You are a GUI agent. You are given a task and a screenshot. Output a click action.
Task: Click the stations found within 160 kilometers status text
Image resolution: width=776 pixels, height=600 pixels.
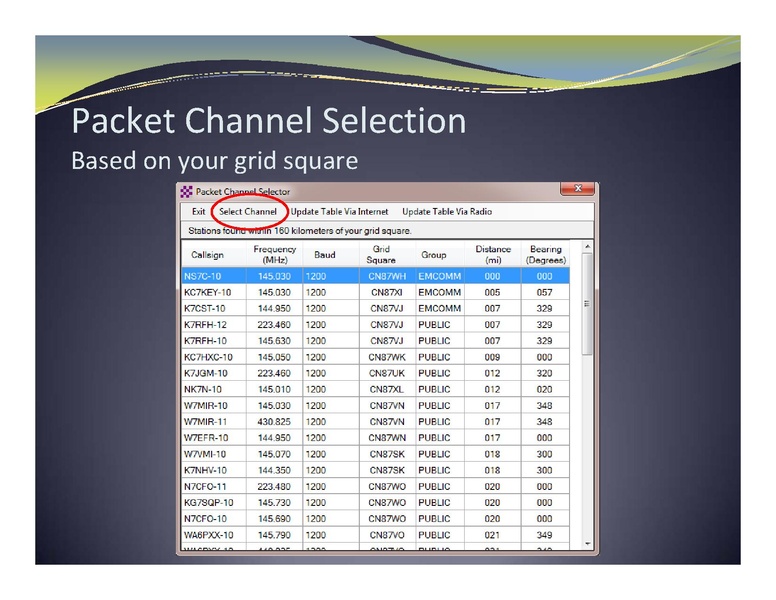pos(299,231)
